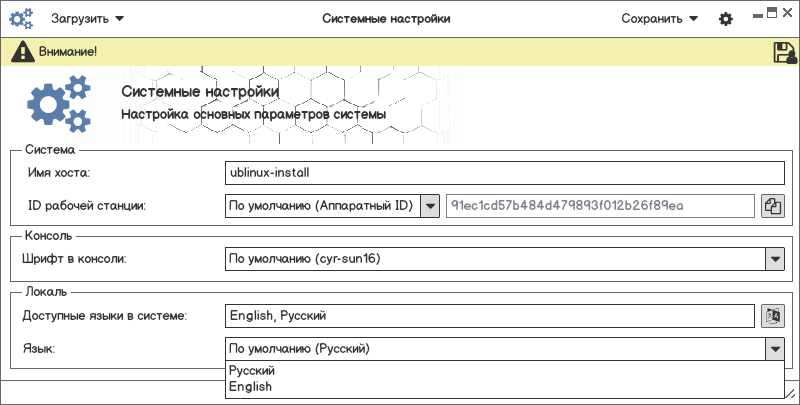
Task: Maximize the window
Action: click(x=772, y=13)
